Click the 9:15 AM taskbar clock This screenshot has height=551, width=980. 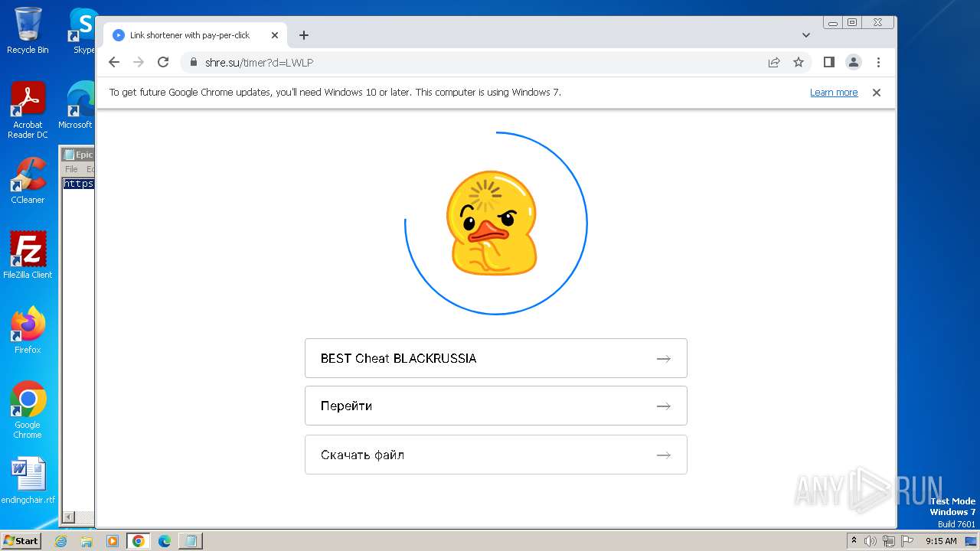click(941, 541)
